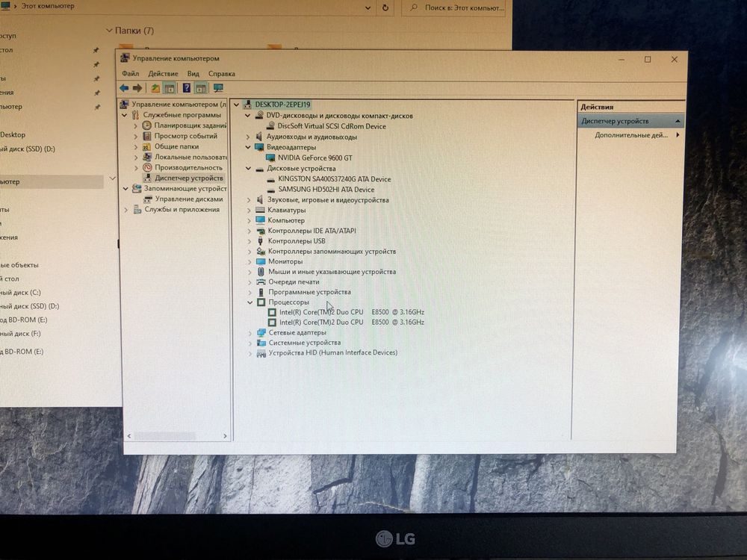This screenshot has height=560, width=747.
Task: Click the Computer Management window title icon
Action: click(125, 58)
